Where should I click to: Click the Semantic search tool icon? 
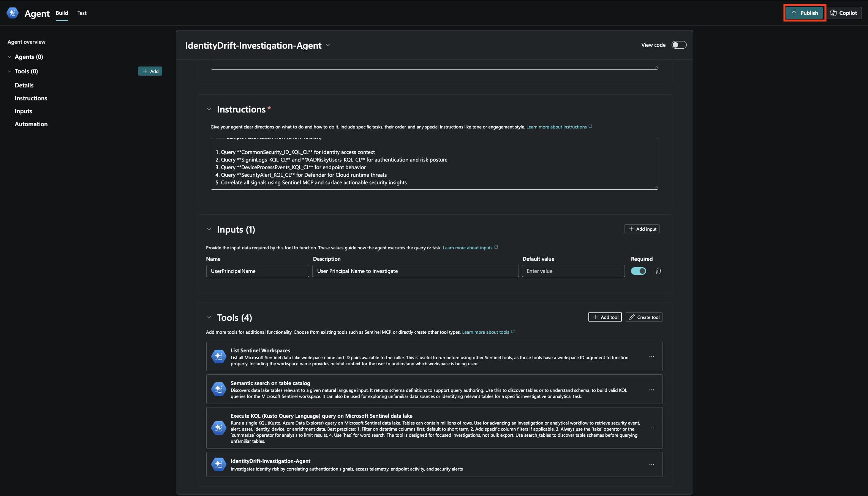(219, 389)
